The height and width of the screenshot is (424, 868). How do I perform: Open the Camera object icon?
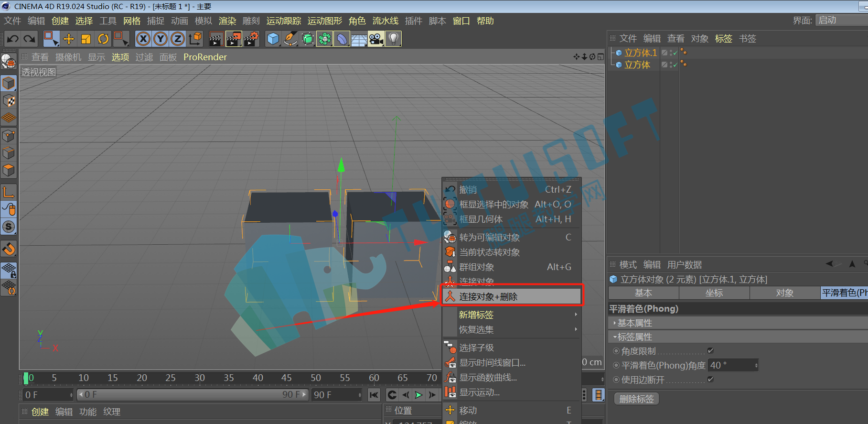[376, 39]
